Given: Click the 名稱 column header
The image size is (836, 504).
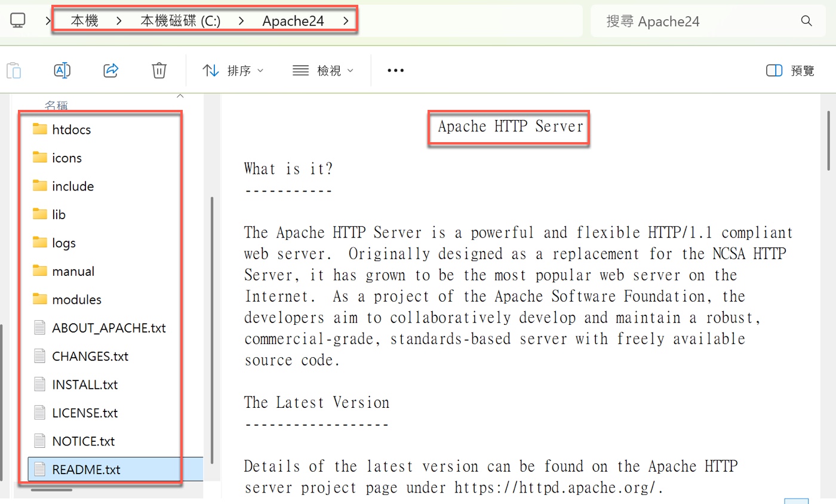Looking at the screenshot, I should click(57, 105).
